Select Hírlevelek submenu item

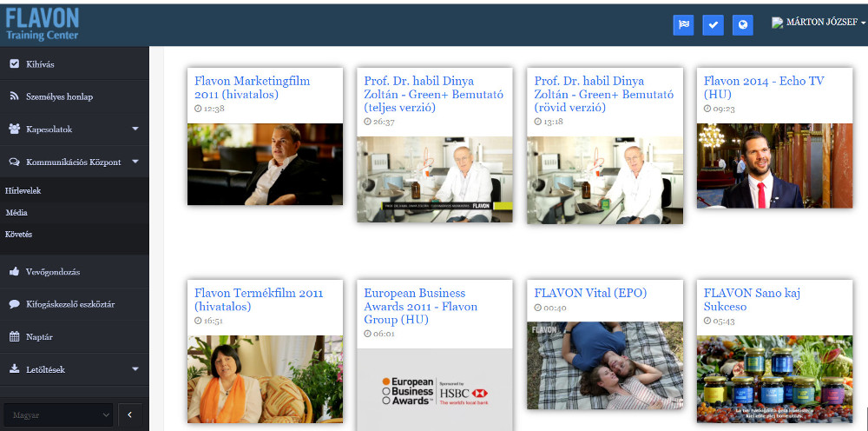[x=23, y=190]
